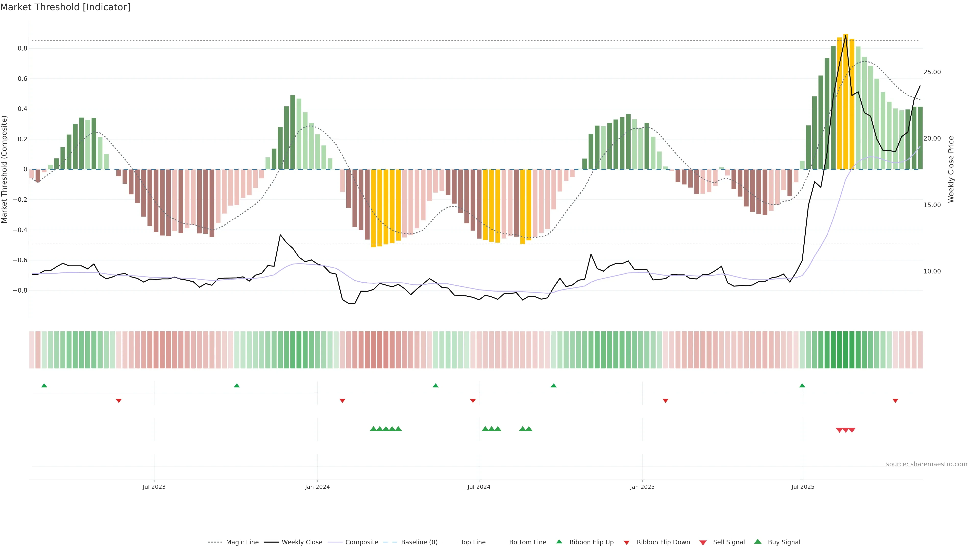Click the Sell Signal legend triangle
Viewport: 980px width, 551px height.
(x=703, y=543)
